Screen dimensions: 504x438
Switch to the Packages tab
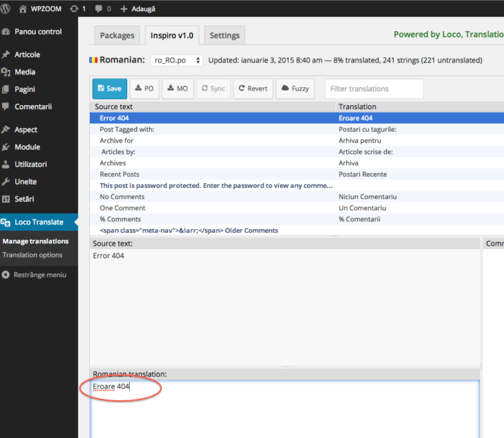[117, 35]
